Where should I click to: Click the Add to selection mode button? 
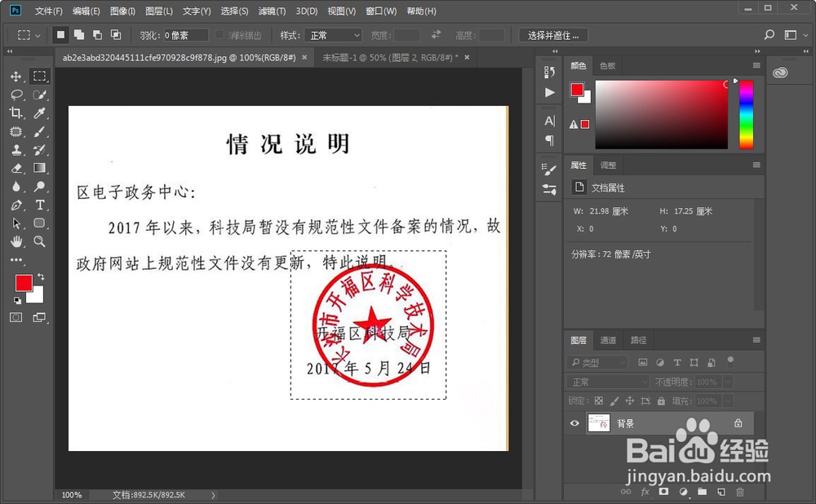(x=78, y=35)
